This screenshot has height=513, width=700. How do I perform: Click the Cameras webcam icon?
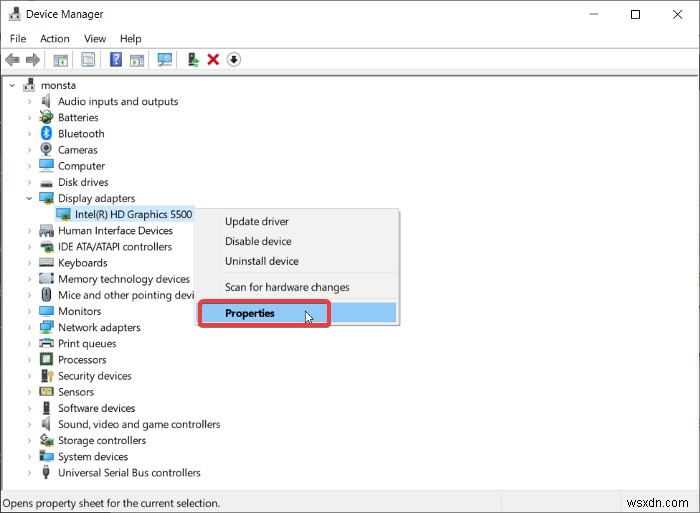coord(46,150)
